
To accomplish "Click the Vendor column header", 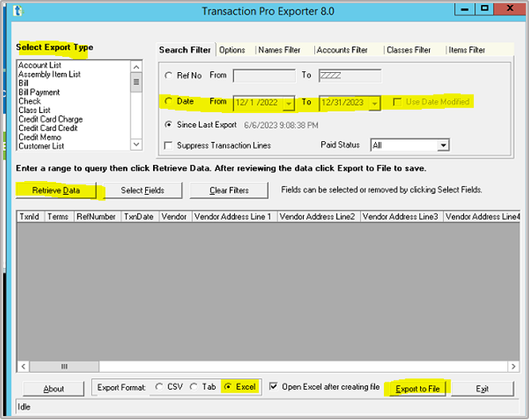I will coord(175,216).
